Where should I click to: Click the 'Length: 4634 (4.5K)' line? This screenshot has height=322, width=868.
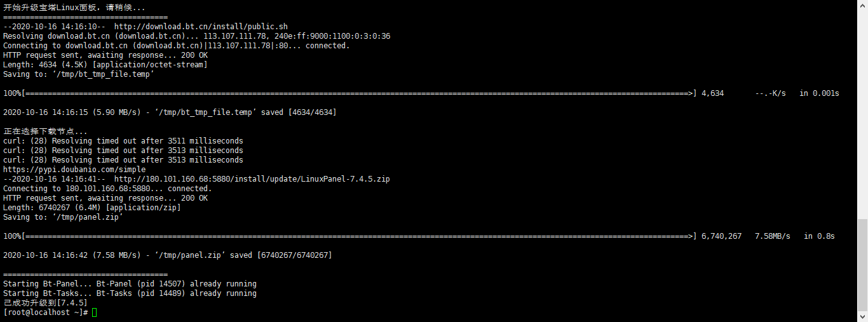coord(105,65)
